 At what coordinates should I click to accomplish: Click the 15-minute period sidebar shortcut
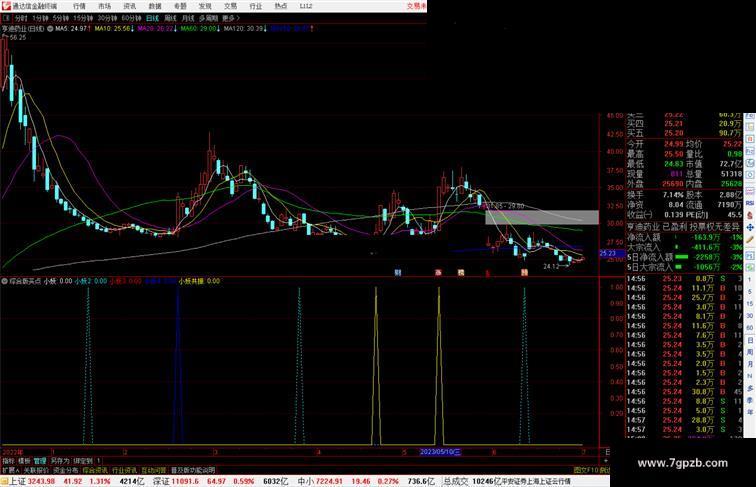pos(750,304)
